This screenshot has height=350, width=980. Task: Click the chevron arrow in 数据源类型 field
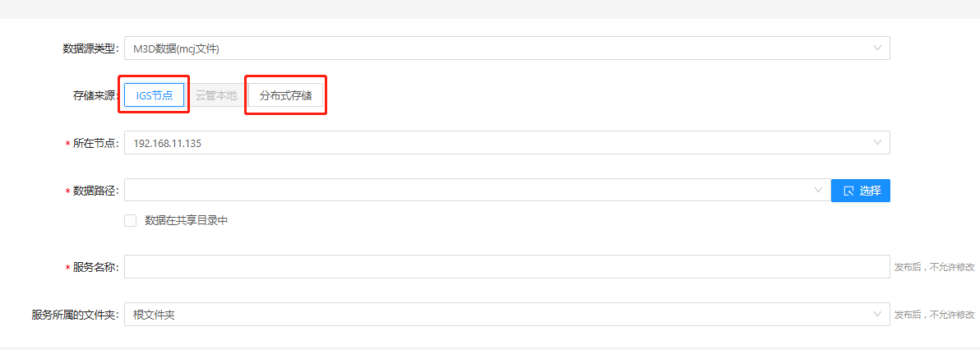pyautogui.click(x=877, y=48)
